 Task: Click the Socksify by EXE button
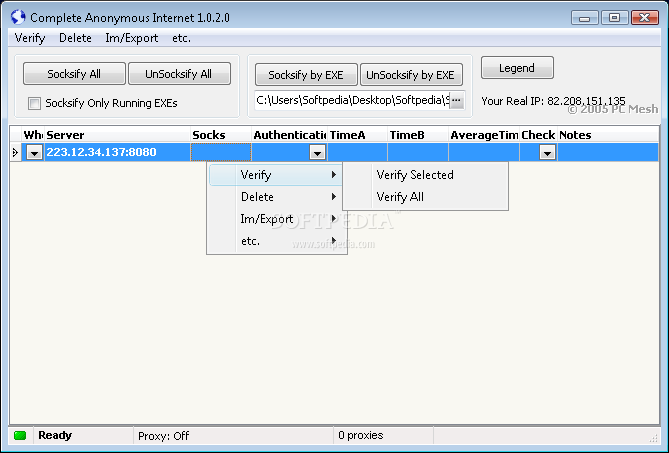tap(306, 75)
